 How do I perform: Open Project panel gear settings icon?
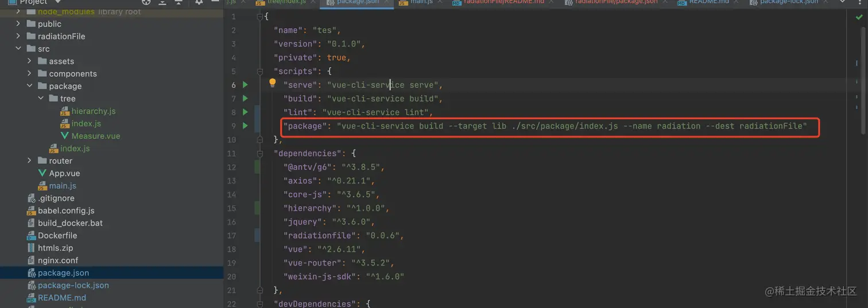[x=199, y=2]
